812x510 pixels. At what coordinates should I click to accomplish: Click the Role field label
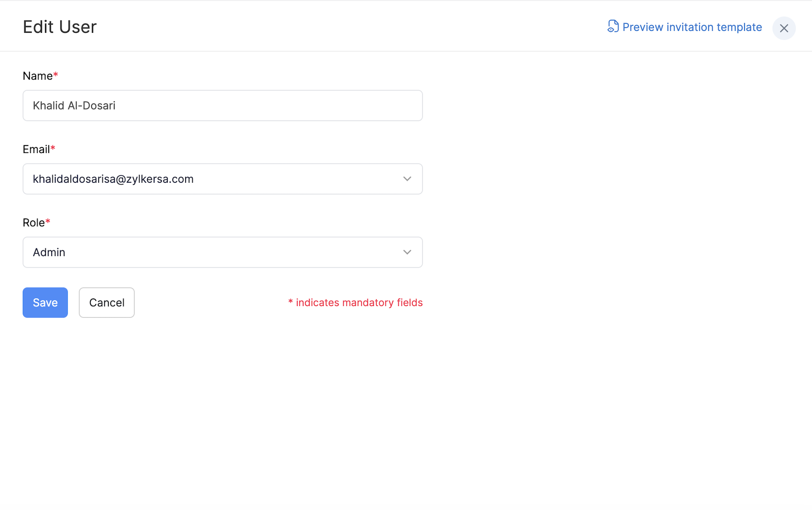(34, 222)
